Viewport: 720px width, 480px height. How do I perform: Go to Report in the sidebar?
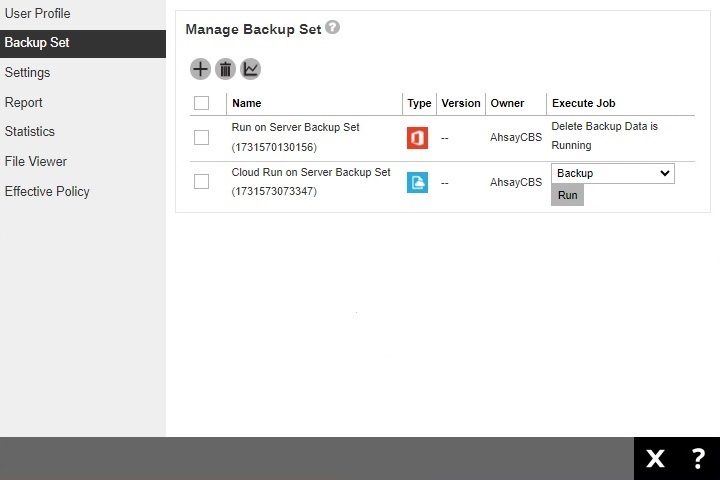point(83,102)
